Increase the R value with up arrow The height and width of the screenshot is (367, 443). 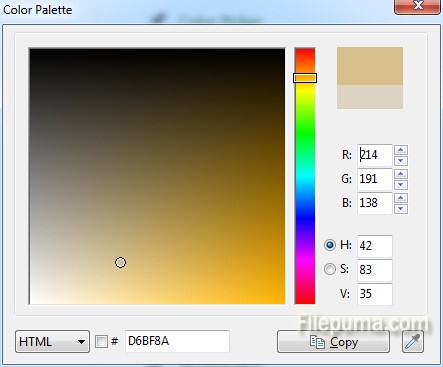tap(401, 150)
